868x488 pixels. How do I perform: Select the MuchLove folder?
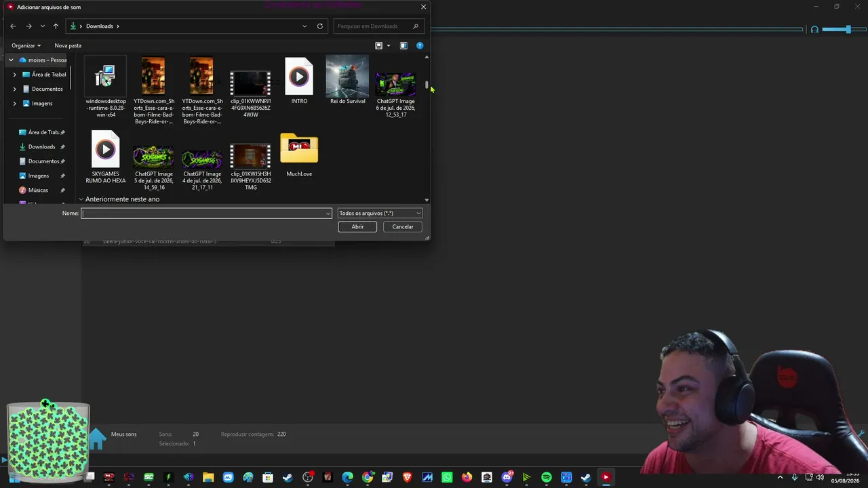pyautogui.click(x=299, y=155)
